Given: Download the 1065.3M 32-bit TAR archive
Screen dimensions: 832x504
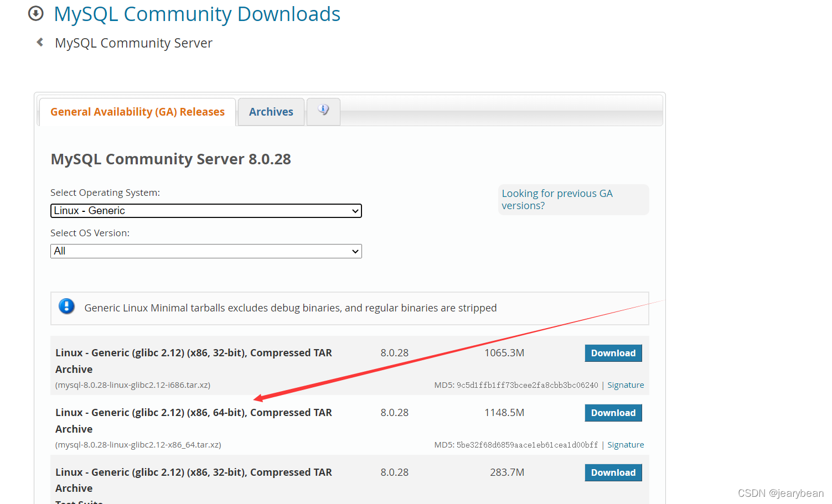Looking at the screenshot, I should [x=613, y=353].
